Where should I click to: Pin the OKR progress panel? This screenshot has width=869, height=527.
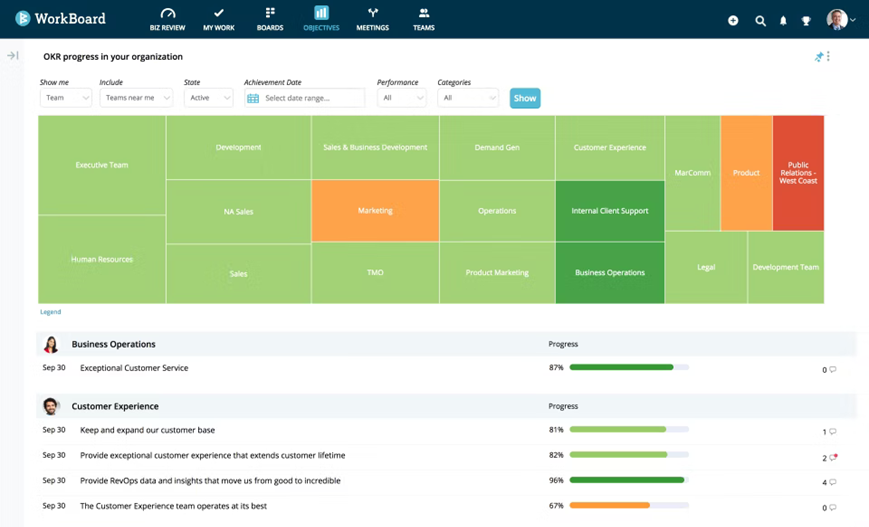[x=819, y=57]
